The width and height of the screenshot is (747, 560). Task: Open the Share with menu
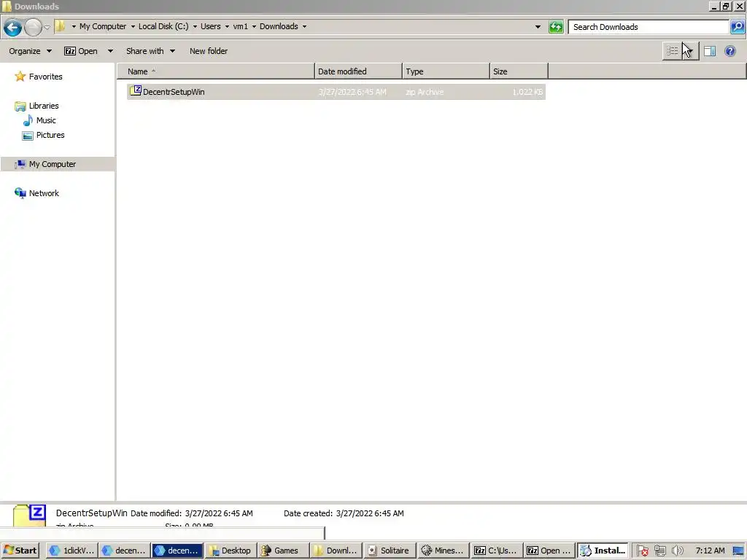point(150,51)
